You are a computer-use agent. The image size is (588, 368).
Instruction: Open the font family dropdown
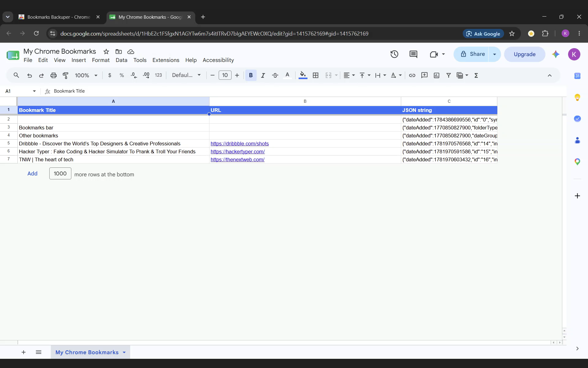click(x=186, y=75)
